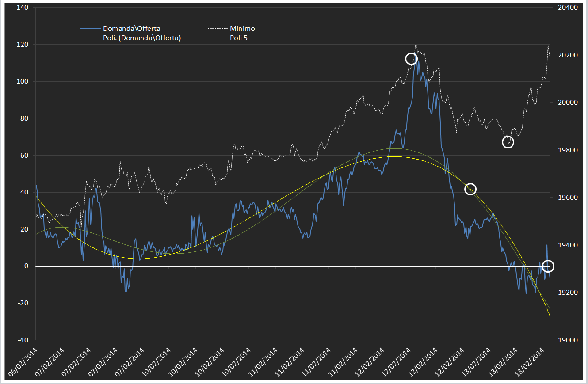The height and width of the screenshot is (384, 588).
Task: Click the 19400 right axis label
Action: click(568, 245)
